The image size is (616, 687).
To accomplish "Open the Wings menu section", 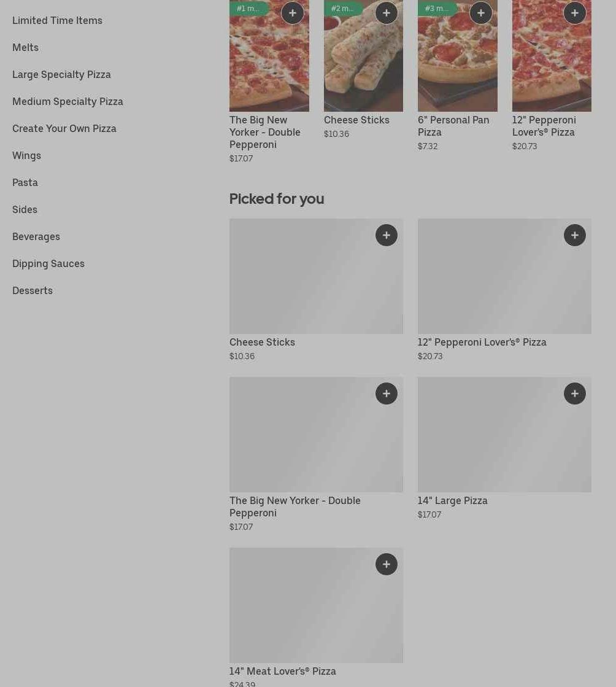I will pyautogui.click(x=26, y=155).
